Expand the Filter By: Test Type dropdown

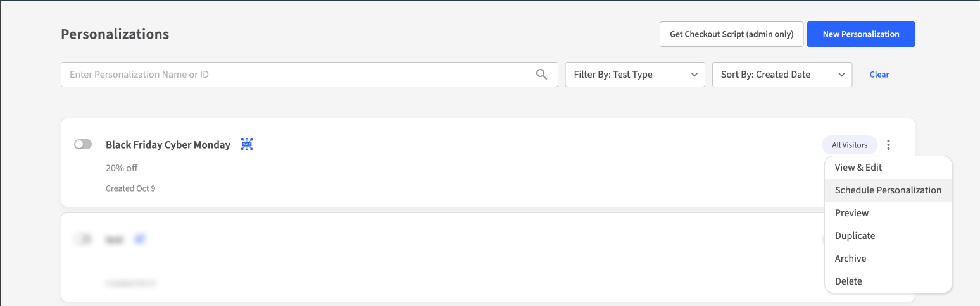[x=634, y=75]
